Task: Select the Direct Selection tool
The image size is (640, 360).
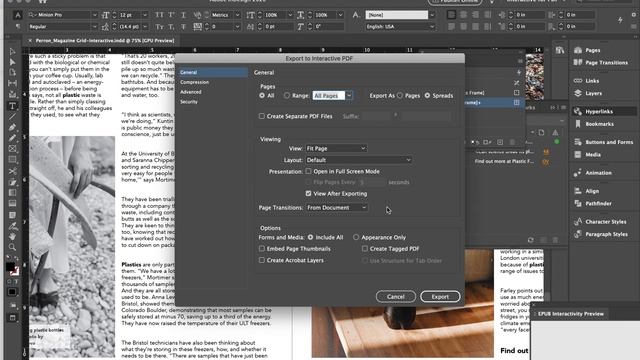Action: (12, 62)
